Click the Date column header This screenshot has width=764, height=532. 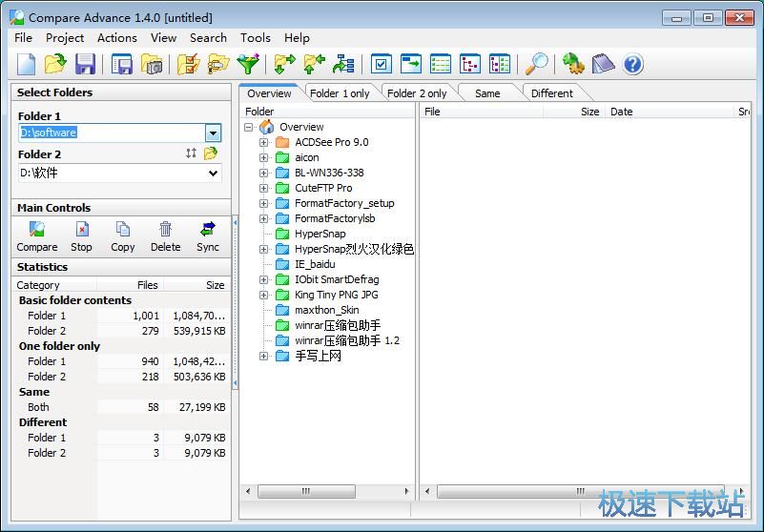point(669,112)
